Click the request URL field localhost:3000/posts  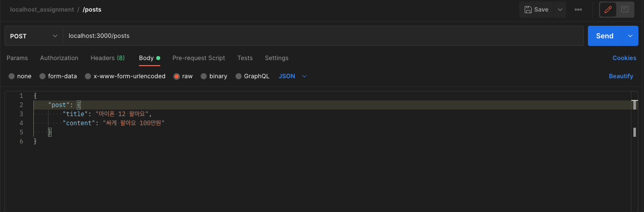pyautogui.click(x=323, y=36)
